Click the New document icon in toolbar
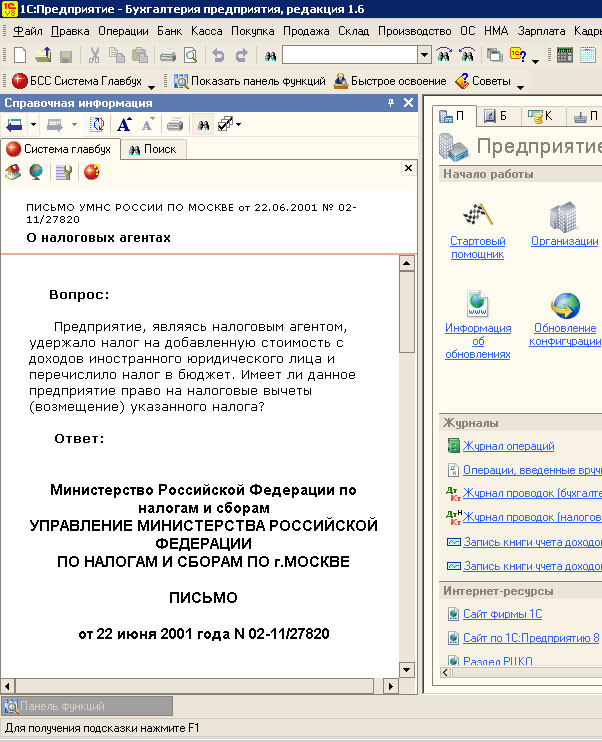This screenshot has height=742, width=602. [20, 55]
